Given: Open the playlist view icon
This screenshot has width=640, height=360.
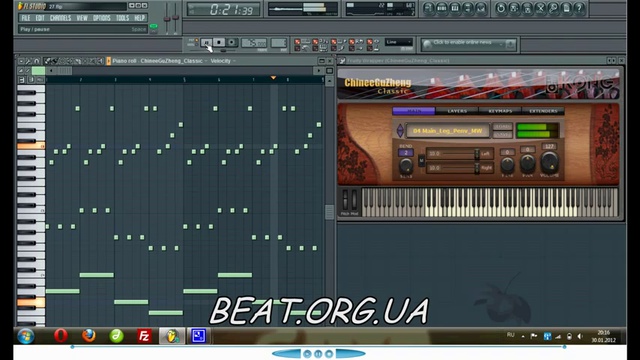Looking at the screenshot, I should coord(428,8).
